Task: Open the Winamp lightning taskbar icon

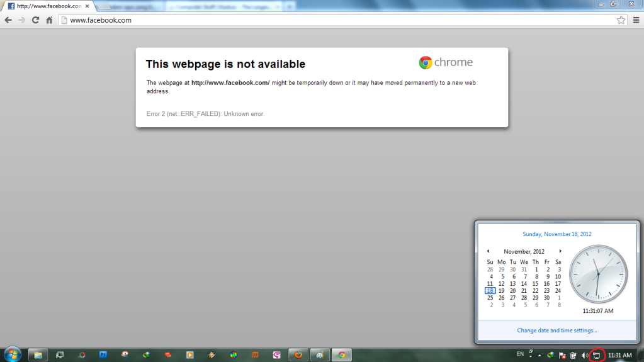Action: pyautogui.click(x=212, y=354)
